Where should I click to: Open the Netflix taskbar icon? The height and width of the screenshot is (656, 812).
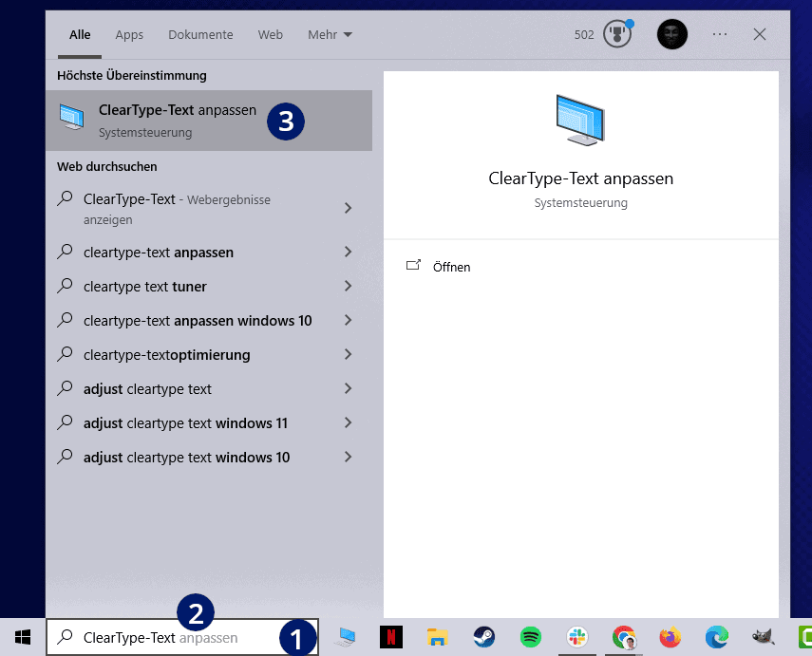[391, 637]
